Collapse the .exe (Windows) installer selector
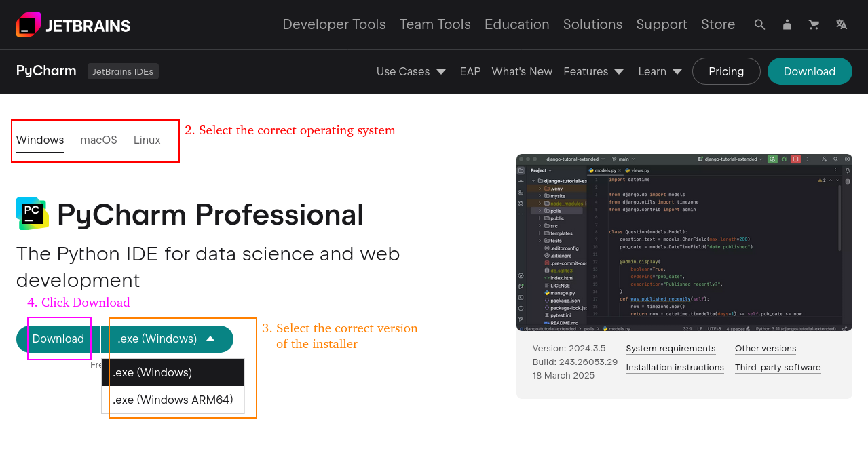The width and height of the screenshot is (868, 464). coord(167,339)
